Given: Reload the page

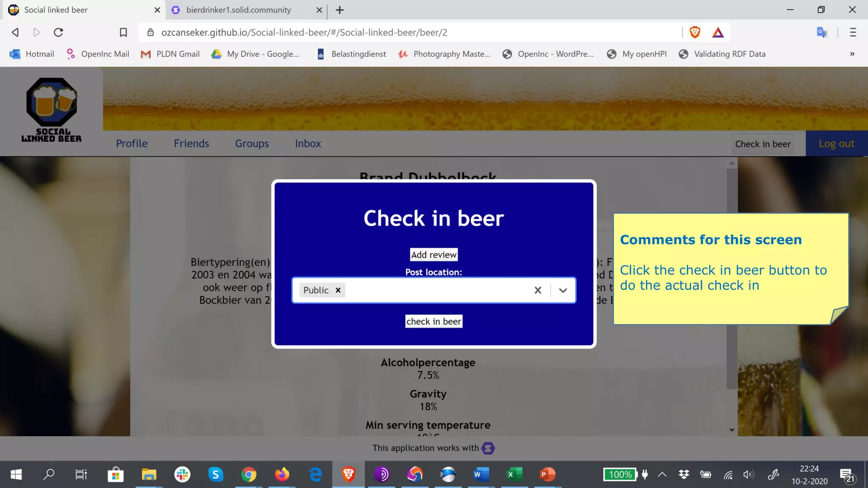Looking at the screenshot, I should pos(58,32).
